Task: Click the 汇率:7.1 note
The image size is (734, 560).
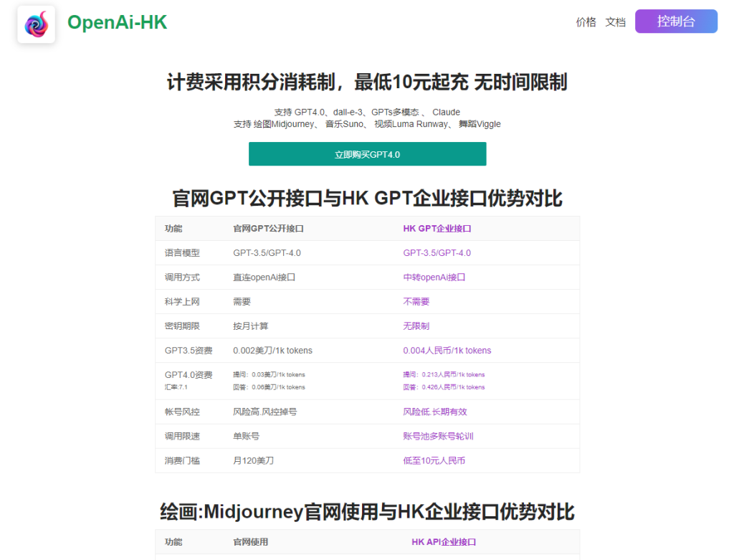Action: pyautogui.click(x=176, y=387)
